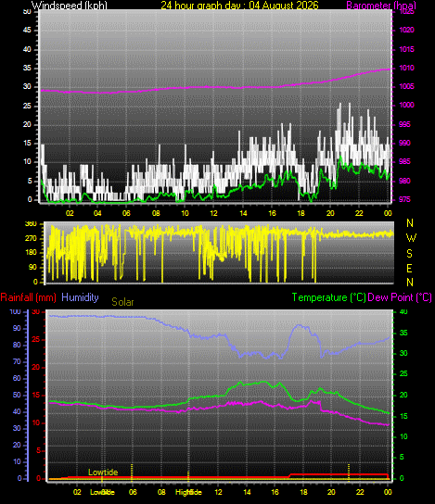The image size is (435, 504).
Task: Click 70 on the blue humidity axis
Action: 17,362
